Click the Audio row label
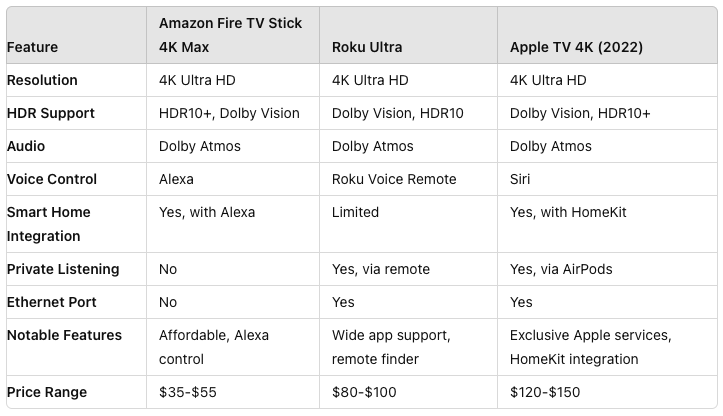Image resolution: width=723 pixels, height=416 pixels. (26, 146)
